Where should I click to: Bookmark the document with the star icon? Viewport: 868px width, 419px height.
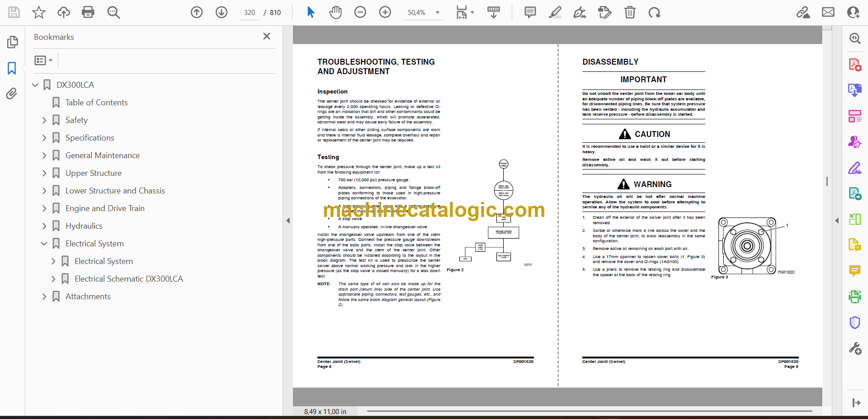click(x=39, y=12)
